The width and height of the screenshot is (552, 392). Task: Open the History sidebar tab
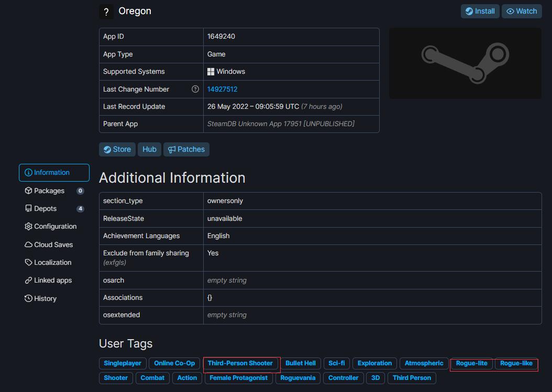point(54,298)
